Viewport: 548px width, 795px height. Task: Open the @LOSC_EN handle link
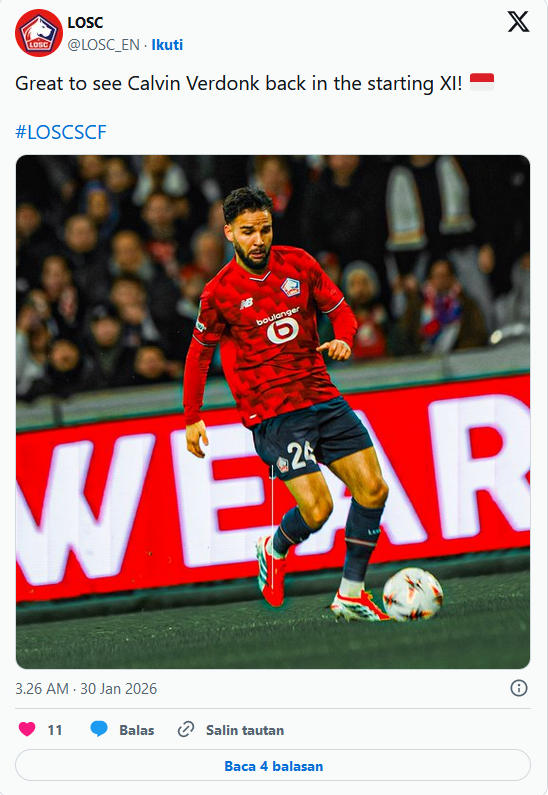click(103, 45)
